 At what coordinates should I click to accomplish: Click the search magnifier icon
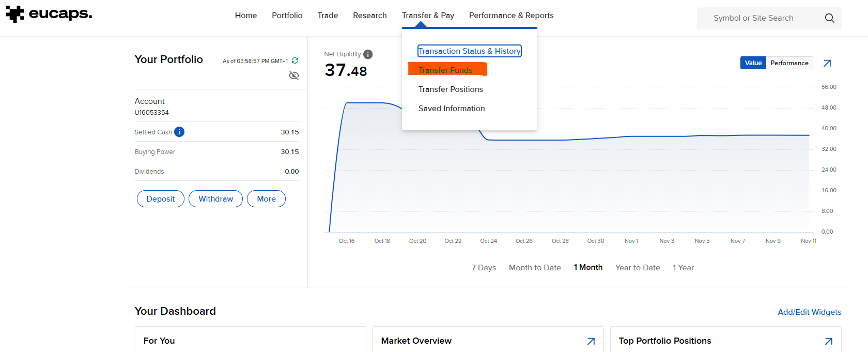coord(830,18)
